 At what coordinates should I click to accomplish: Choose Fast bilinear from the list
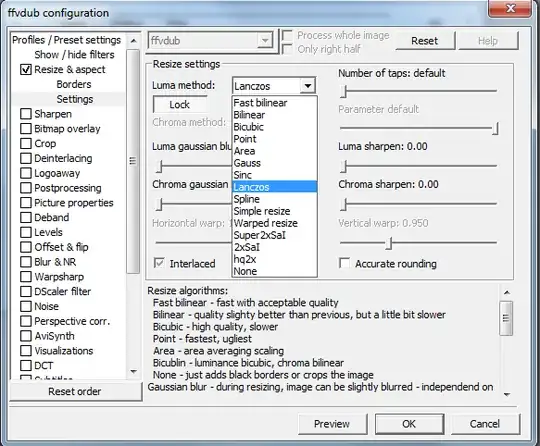[x=274, y=103]
